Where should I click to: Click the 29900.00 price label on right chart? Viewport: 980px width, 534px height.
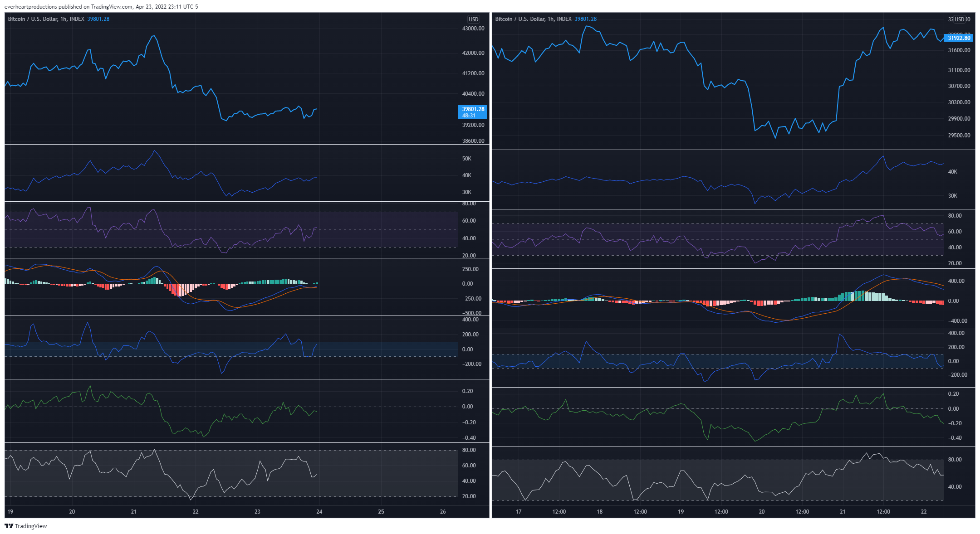[959, 119]
